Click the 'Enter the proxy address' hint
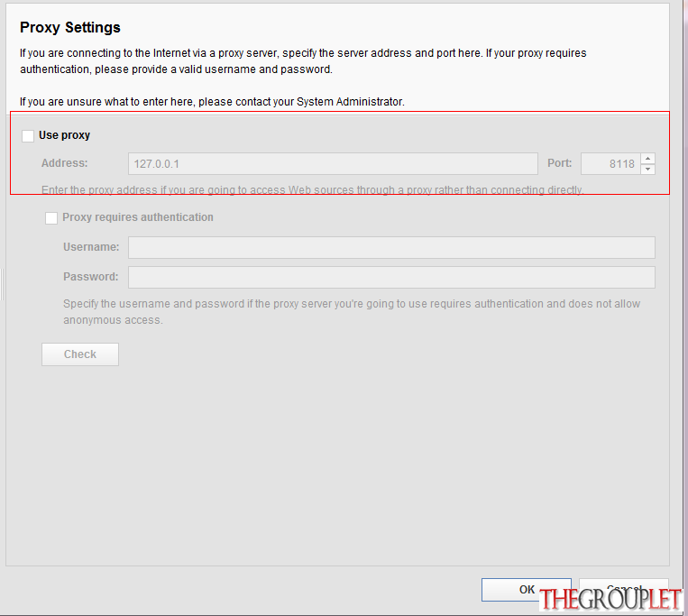 pyautogui.click(x=312, y=190)
